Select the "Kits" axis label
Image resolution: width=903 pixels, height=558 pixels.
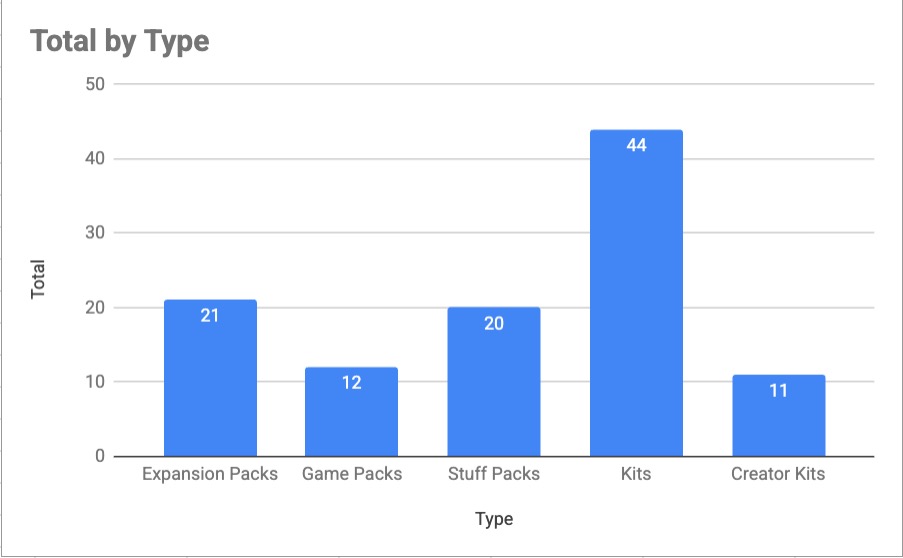[x=636, y=474]
